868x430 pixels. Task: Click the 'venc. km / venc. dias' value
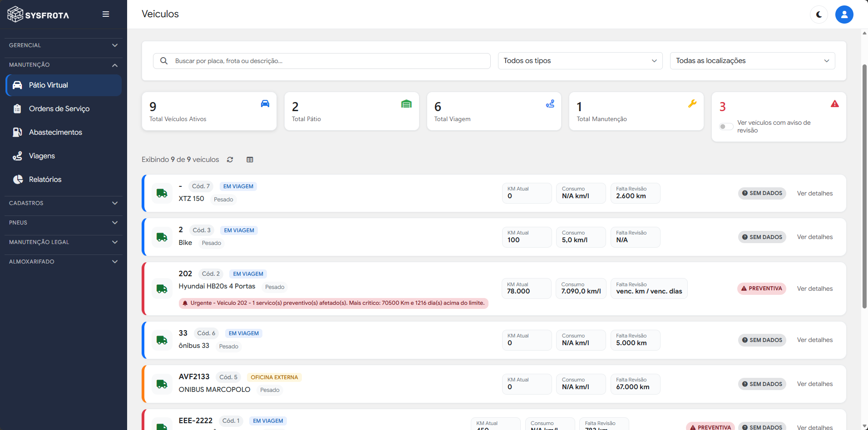coord(649,291)
